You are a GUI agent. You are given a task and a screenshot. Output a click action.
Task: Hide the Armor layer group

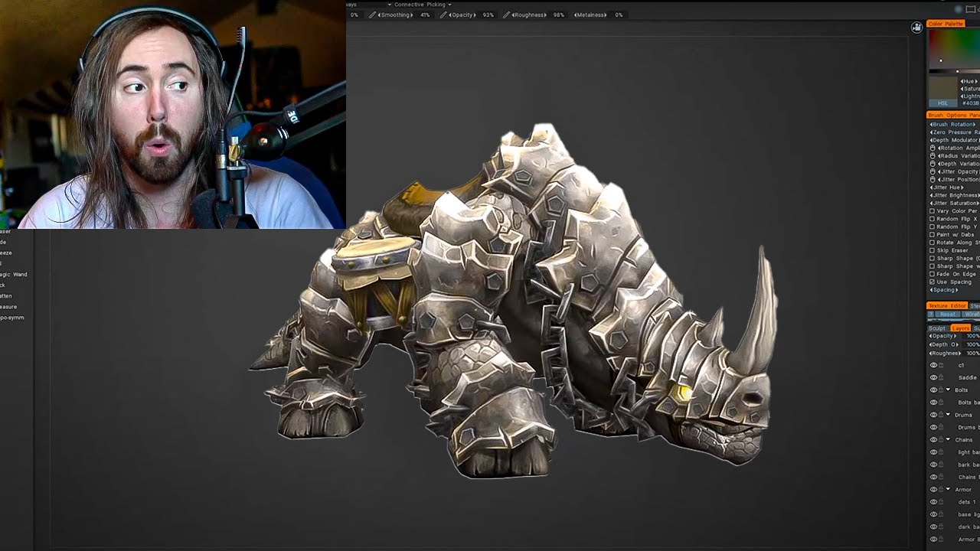pos(933,490)
